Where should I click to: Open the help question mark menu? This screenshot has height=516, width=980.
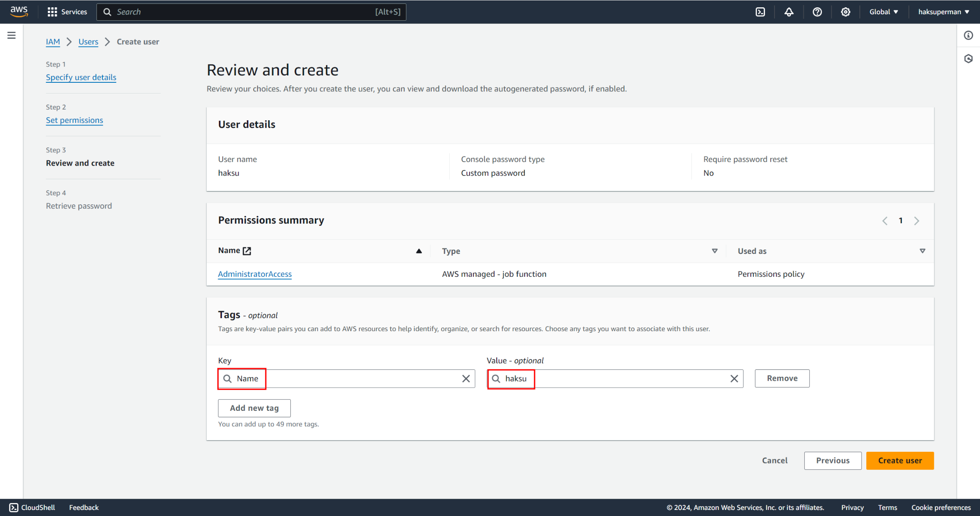pyautogui.click(x=817, y=12)
